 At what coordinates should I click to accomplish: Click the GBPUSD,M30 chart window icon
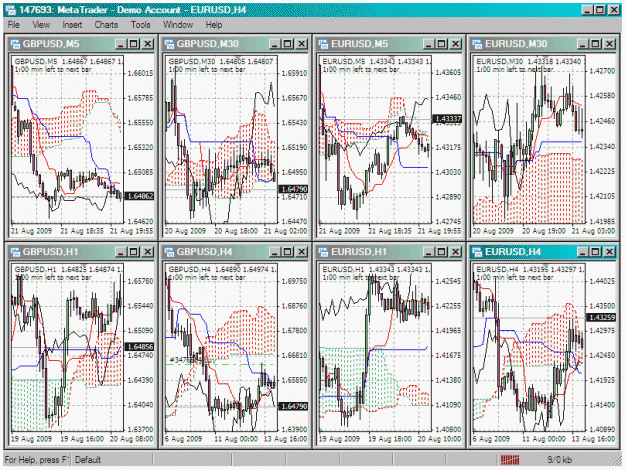[169, 44]
